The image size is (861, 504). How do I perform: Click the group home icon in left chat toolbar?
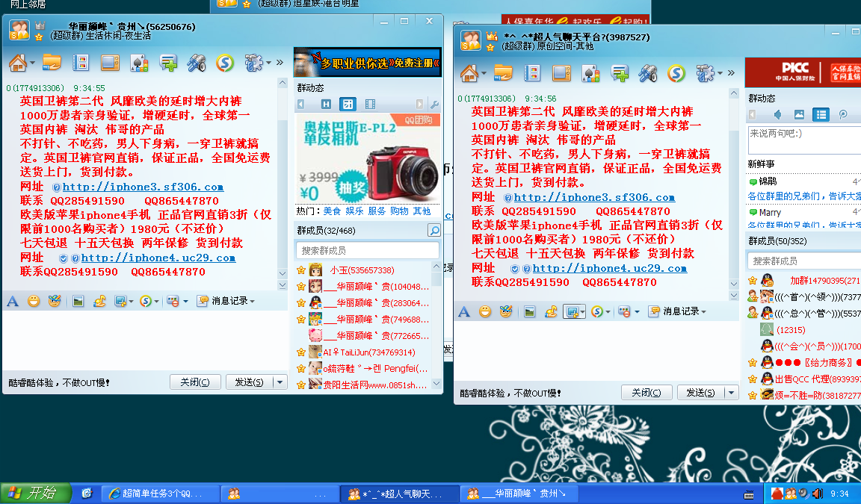tap(17, 63)
